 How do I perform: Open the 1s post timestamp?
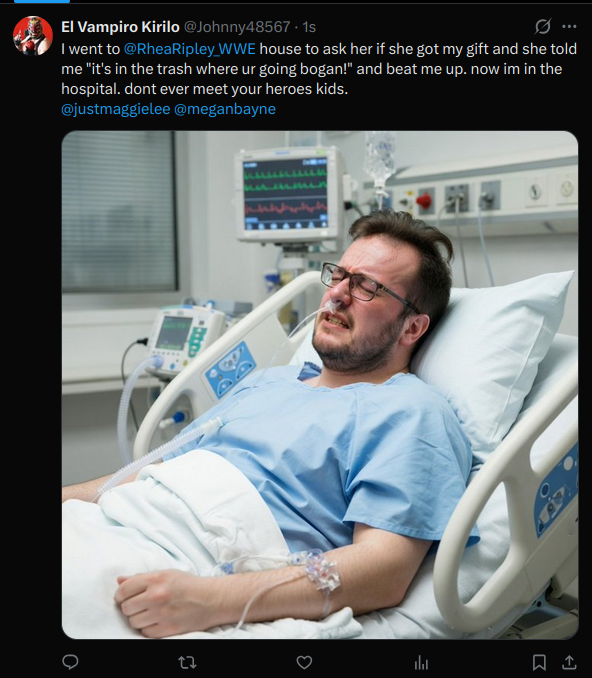(309, 27)
